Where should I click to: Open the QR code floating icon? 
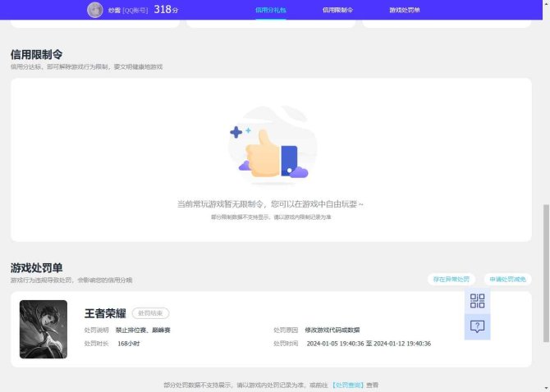click(477, 301)
